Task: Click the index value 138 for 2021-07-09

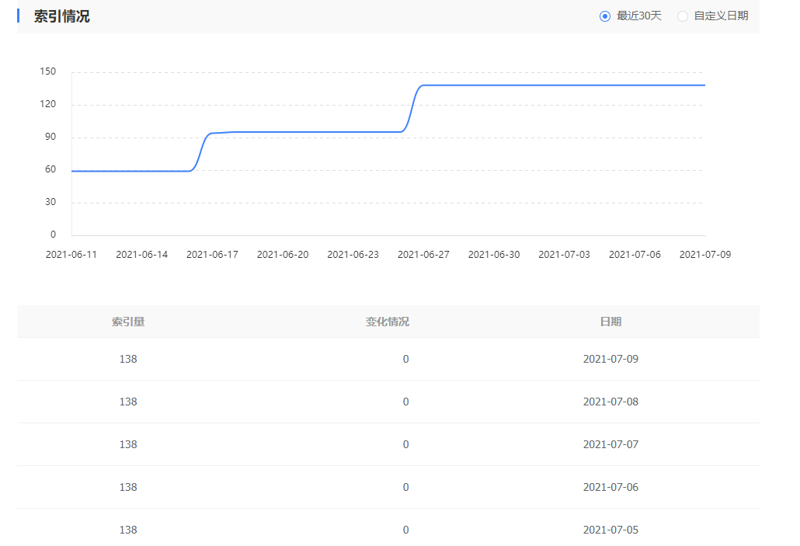Action: coord(128,359)
